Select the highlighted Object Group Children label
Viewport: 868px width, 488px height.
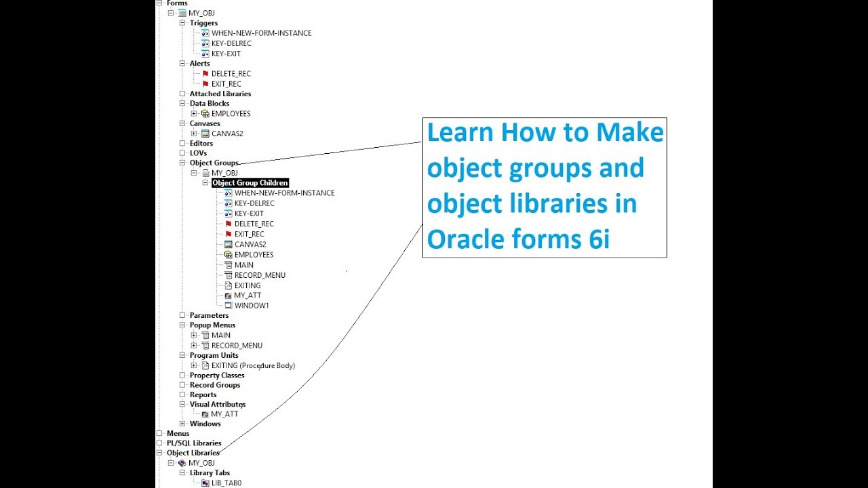coord(250,183)
